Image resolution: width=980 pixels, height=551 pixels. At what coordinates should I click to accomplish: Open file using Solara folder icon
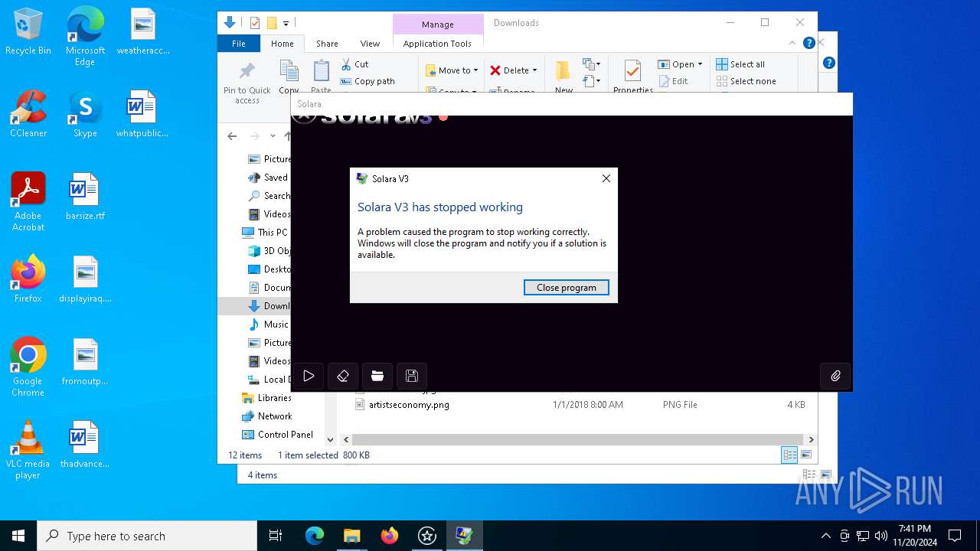(x=377, y=376)
